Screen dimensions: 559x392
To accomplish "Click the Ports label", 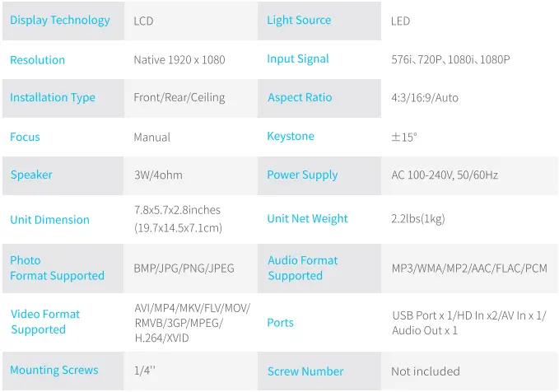I will click(280, 323).
